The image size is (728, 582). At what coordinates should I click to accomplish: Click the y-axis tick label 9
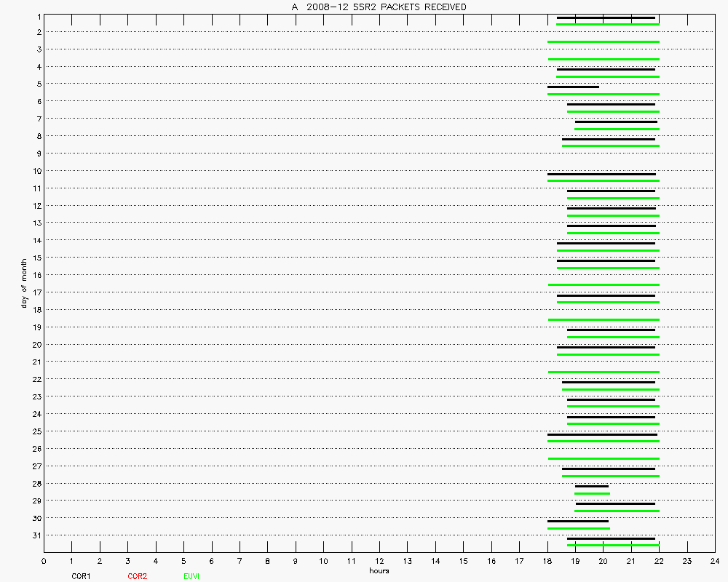[36, 154]
